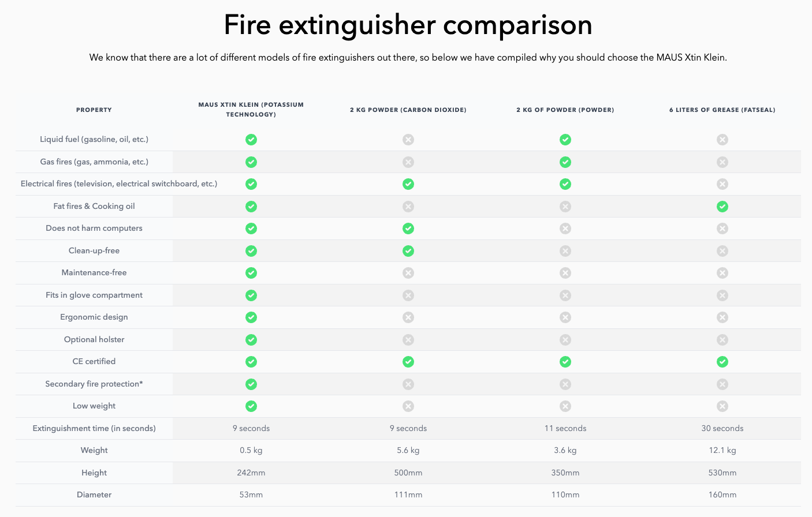Click MAUS Low weight green check
The width and height of the screenshot is (812, 517).
point(251,406)
